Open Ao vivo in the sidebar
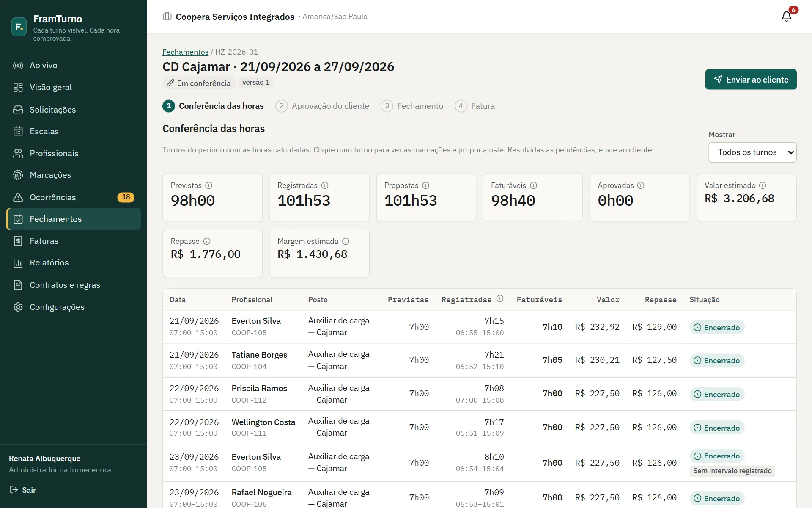Screen dimensions: 812x508 (x=74, y=66)
